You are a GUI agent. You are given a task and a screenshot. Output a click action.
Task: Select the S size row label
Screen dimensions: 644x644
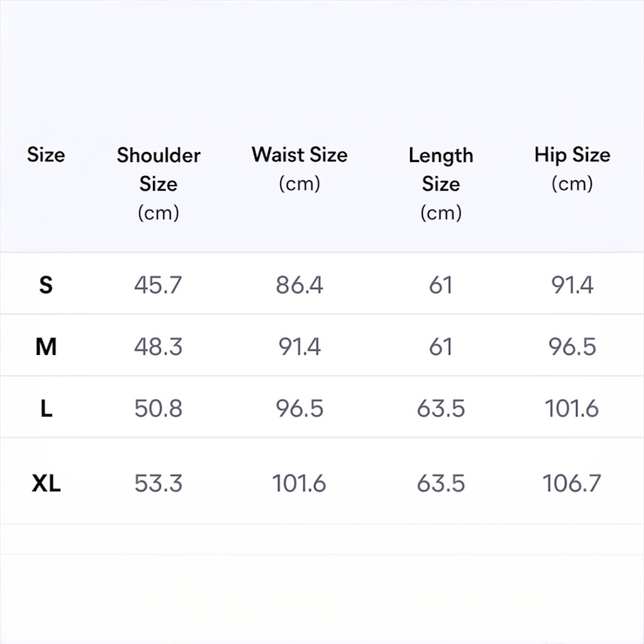46,284
